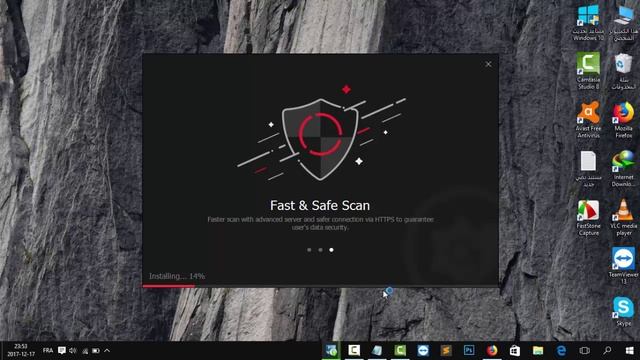This screenshot has height=360, width=640.
Task: Click the 'Fast & Safe Scan' heading
Action: (x=320, y=205)
